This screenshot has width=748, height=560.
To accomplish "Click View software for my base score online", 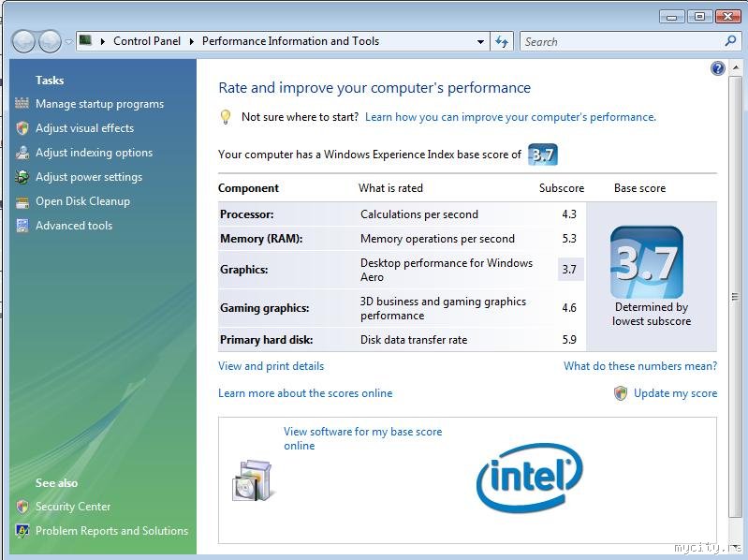I will coord(362,438).
